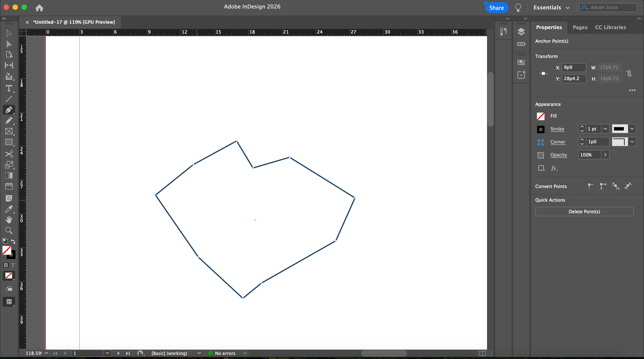Expand the Essentials workspace switcher
This screenshot has width=644, height=359.
click(x=551, y=8)
